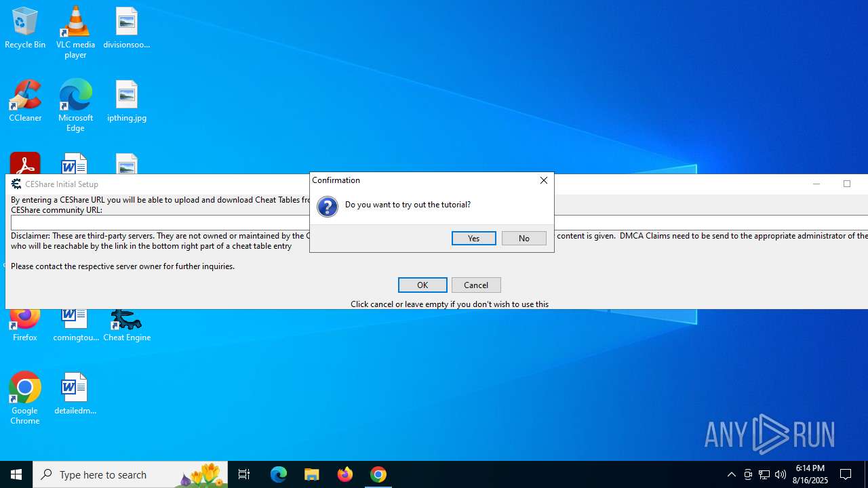The width and height of the screenshot is (868, 488).
Task: Select the CCleaner desktop shortcut
Action: tap(25, 101)
